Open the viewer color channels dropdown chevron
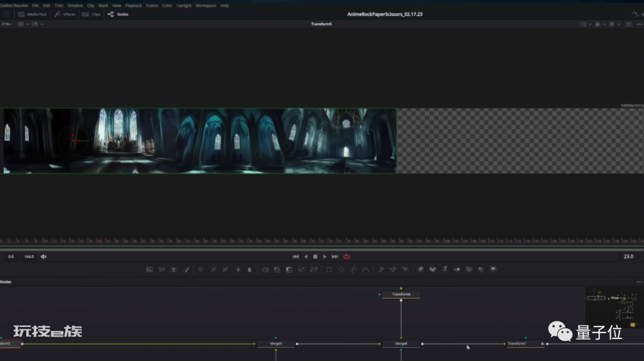644x361 pixels. (x=604, y=24)
